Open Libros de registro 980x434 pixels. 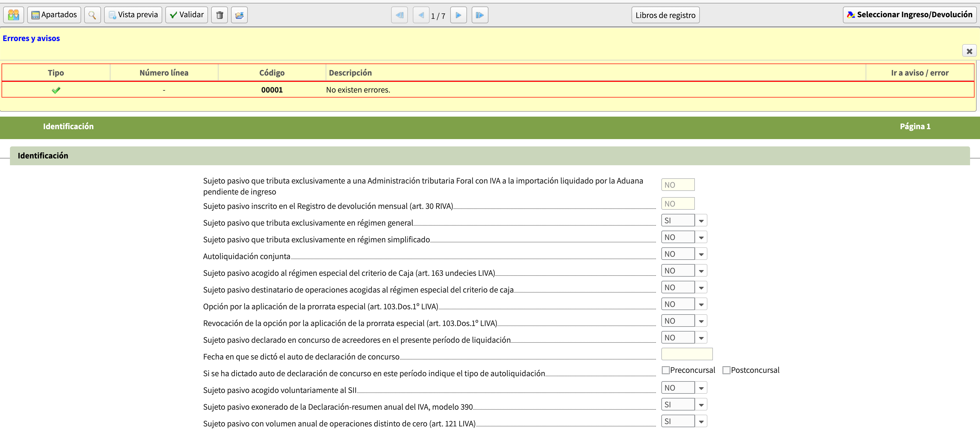[x=665, y=15]
